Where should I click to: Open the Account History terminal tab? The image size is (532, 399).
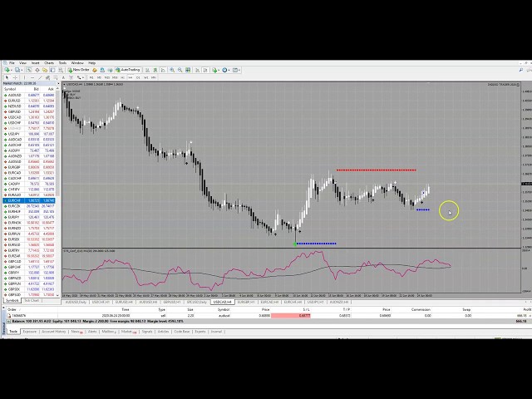55,331
